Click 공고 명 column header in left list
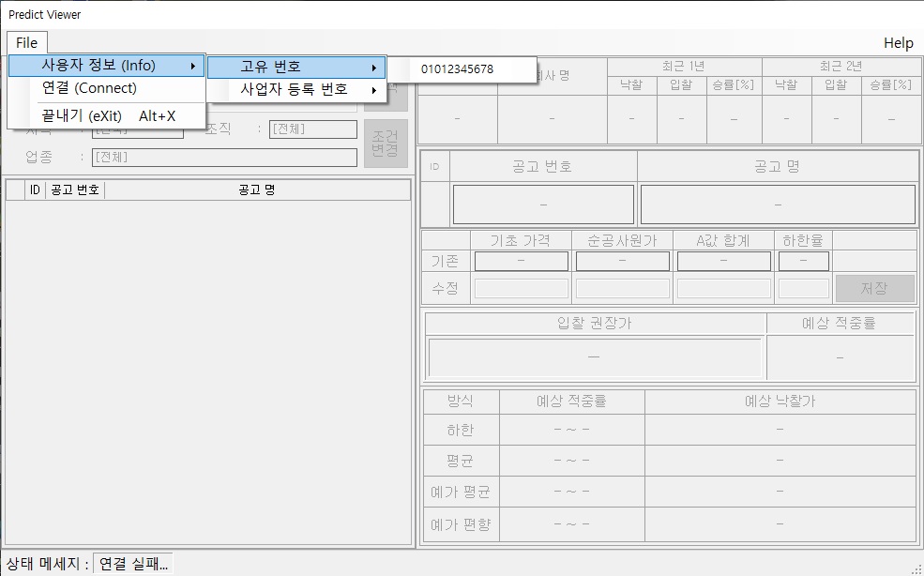Screen dimensions: 924x576 click(256, 190)
